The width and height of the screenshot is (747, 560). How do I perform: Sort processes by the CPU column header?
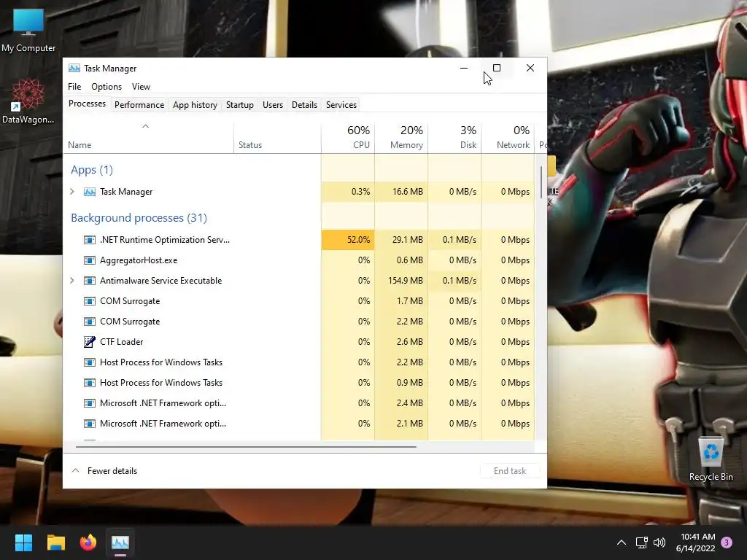(348, 138)
